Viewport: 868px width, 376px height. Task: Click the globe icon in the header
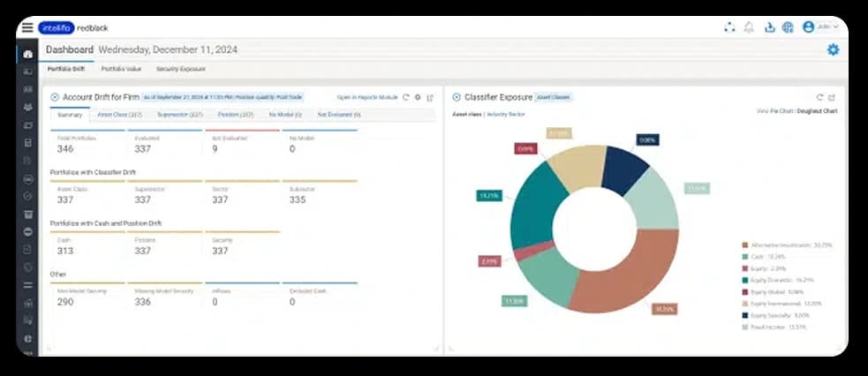pos(788,27)
